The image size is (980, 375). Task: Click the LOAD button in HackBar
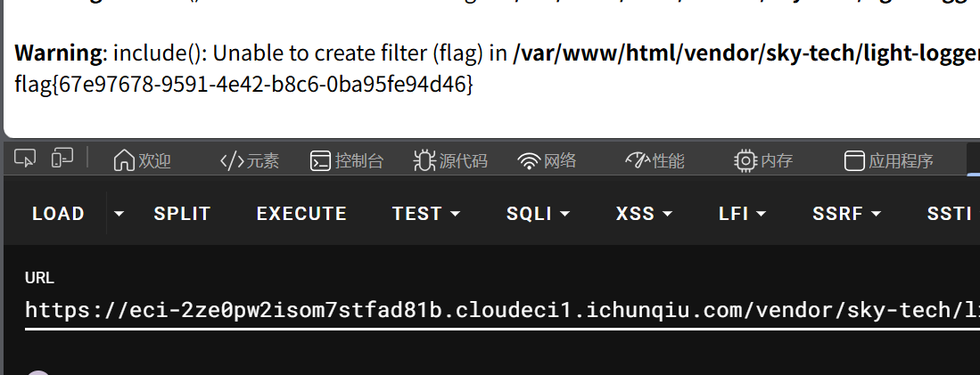click(58, 214)
